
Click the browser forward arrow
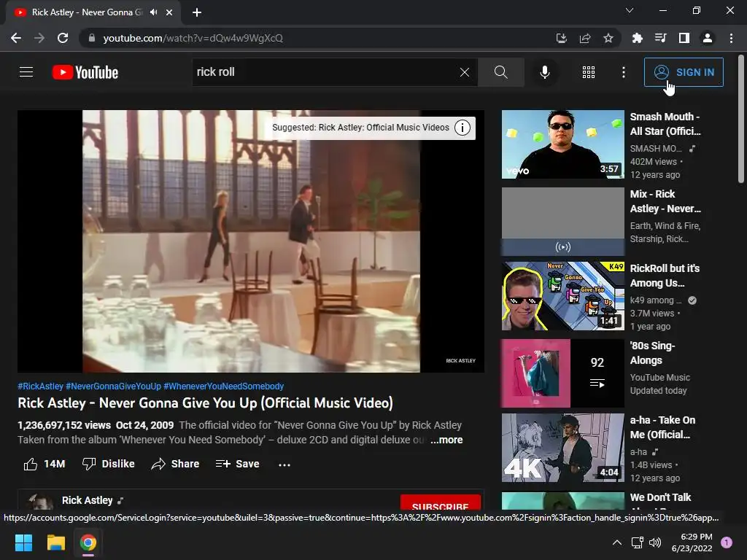pos(39,38)
